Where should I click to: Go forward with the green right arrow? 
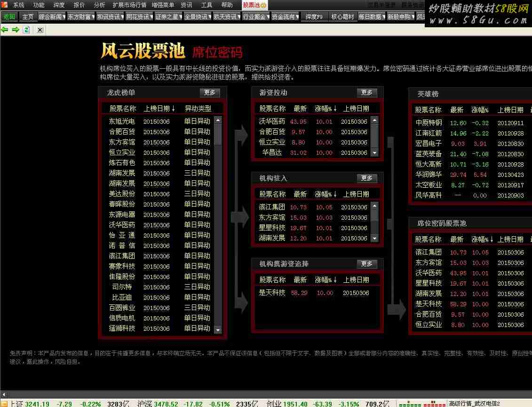pos(16,30)
